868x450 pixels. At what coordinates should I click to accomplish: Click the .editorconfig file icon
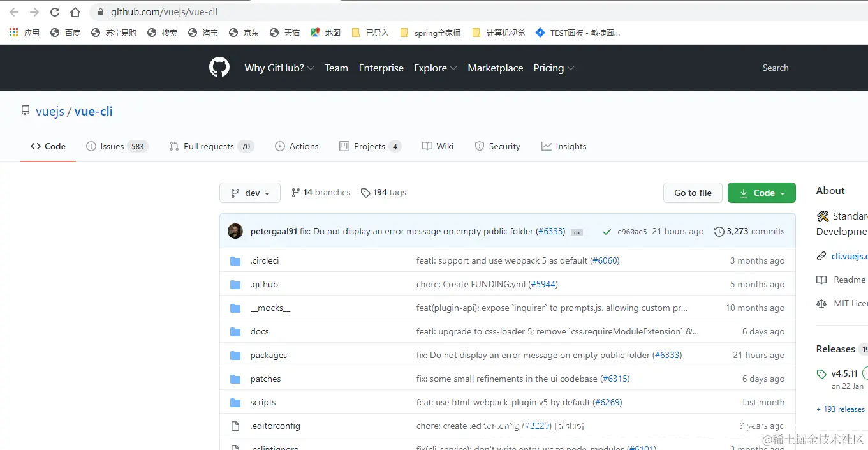pos(235,426)
